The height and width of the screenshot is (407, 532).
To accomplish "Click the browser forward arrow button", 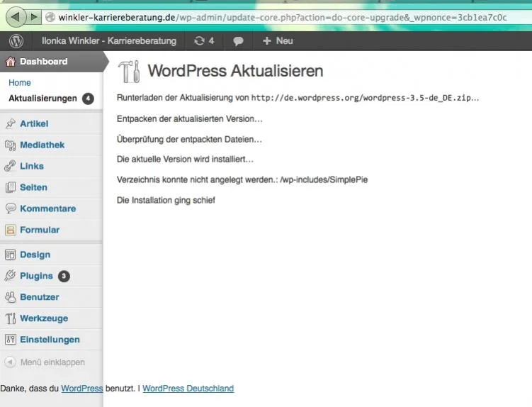I will coord(33,16).
